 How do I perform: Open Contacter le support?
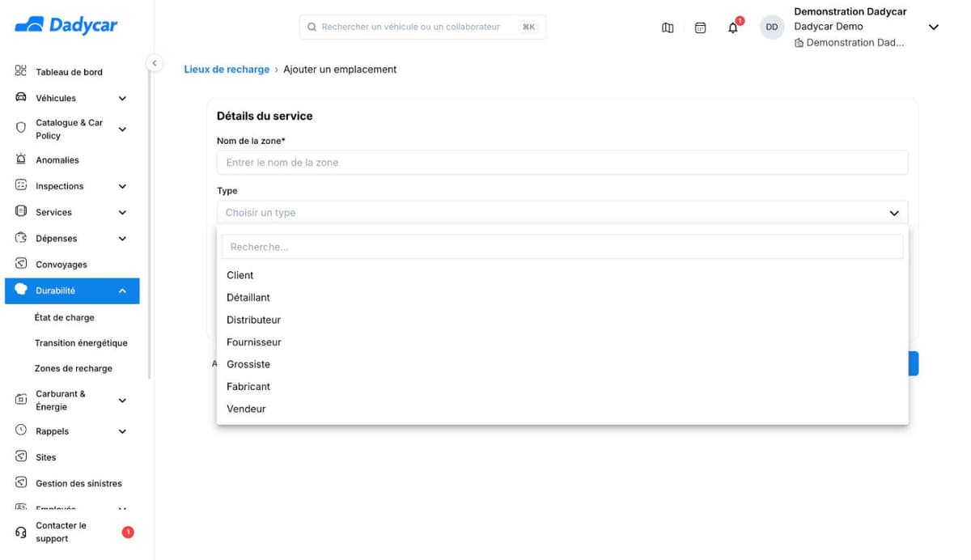61,532
